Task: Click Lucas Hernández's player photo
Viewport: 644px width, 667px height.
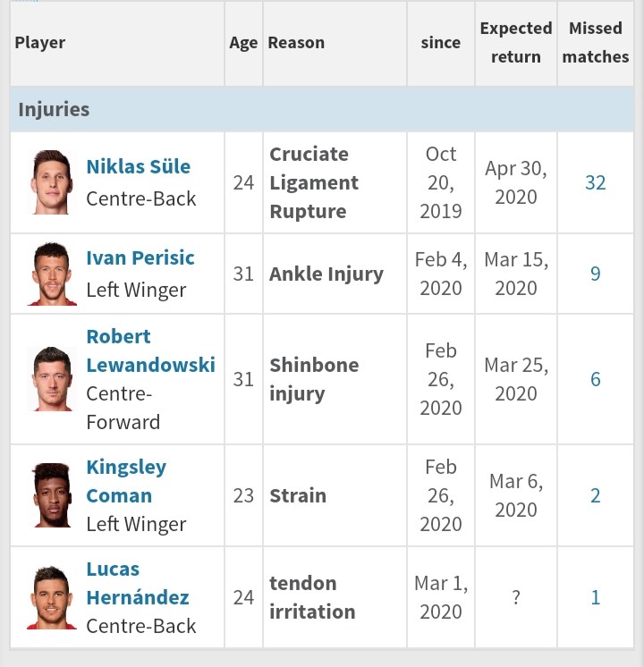Action: [x=52, y=597]
